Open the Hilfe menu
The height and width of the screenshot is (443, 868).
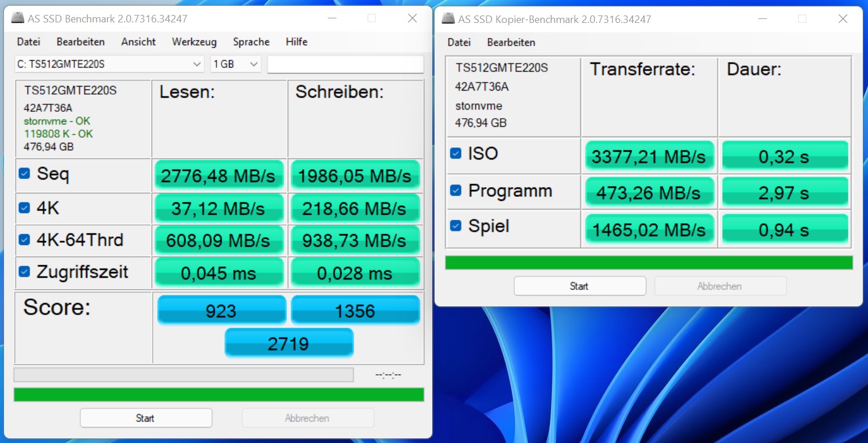[x=297, y=42]
